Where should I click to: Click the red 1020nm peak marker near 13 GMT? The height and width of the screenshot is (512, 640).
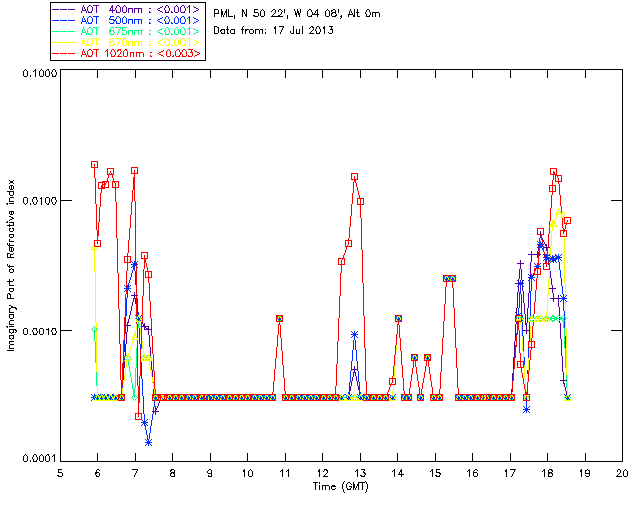click(x=354, y=177)
